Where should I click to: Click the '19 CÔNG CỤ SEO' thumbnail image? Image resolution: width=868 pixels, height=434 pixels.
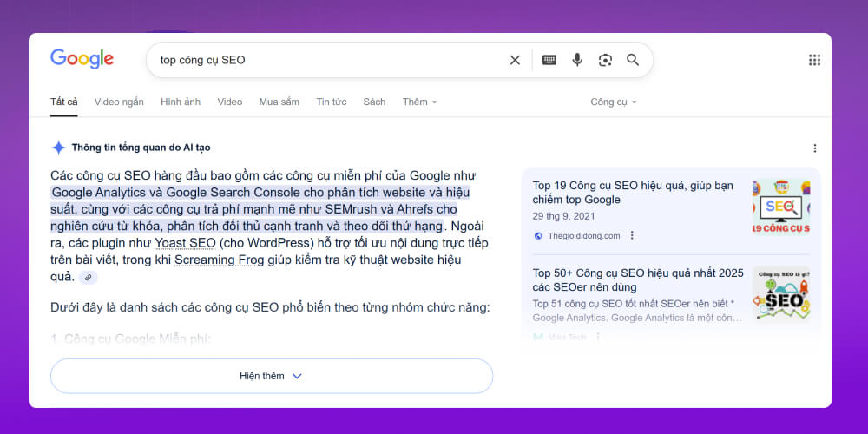[x=780, y=207]
